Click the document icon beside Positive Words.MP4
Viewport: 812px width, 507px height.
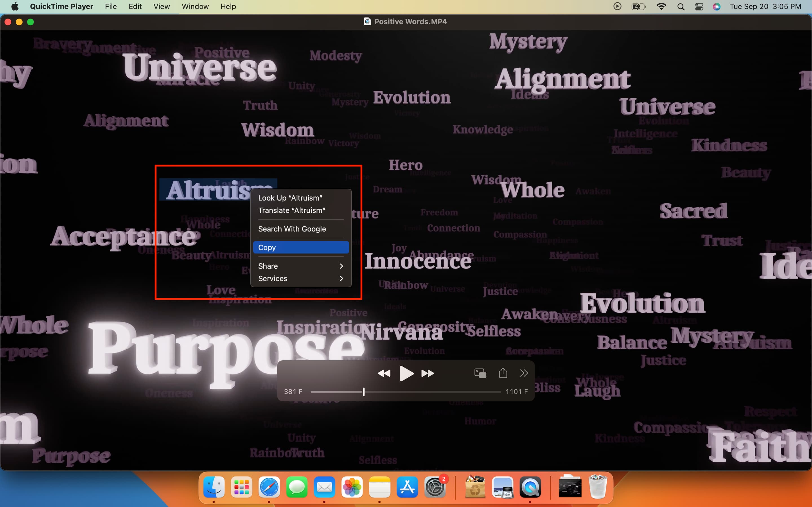pyautogui.click(x=368, y=21)
